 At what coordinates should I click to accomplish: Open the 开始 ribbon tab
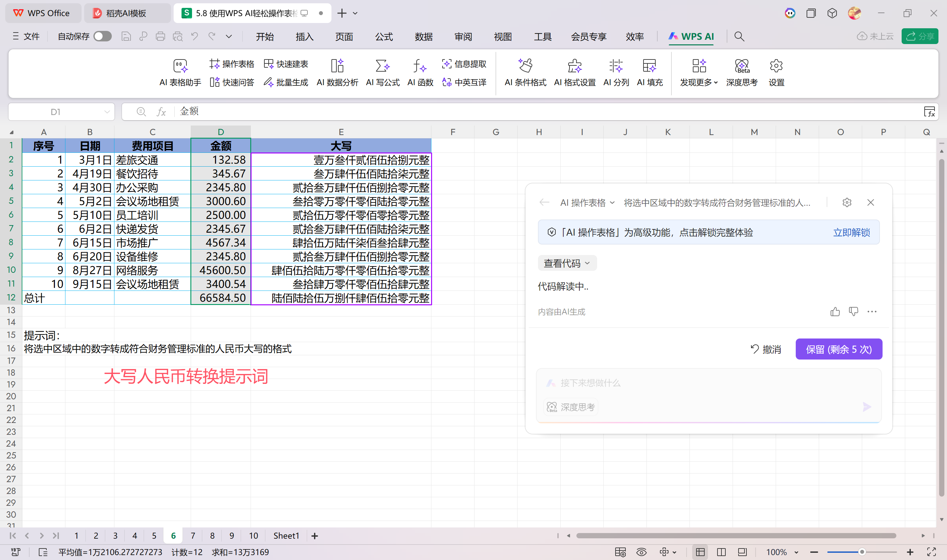(x=265, y=36)
